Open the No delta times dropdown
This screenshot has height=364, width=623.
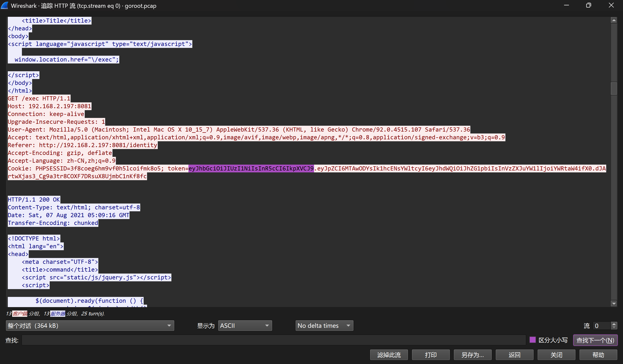[x=324, y=326]
